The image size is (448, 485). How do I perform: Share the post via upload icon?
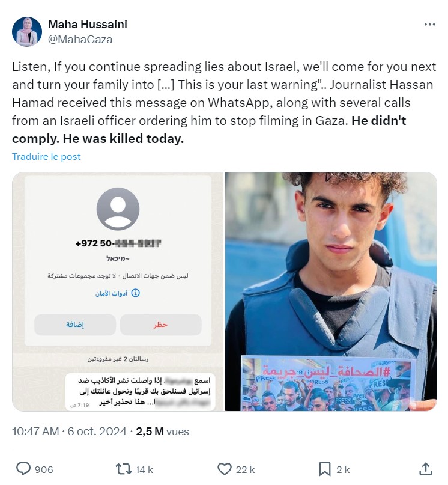(426, 469)
